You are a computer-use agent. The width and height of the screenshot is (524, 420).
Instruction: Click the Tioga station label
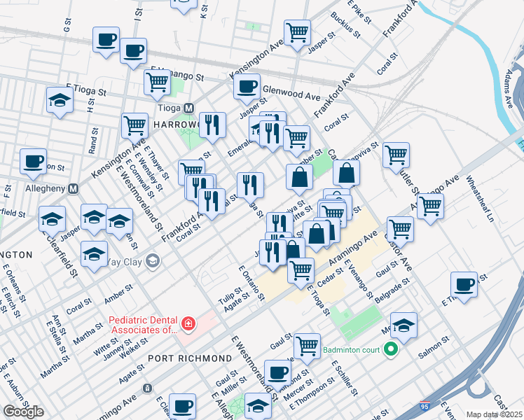click(x=169, y=108)
